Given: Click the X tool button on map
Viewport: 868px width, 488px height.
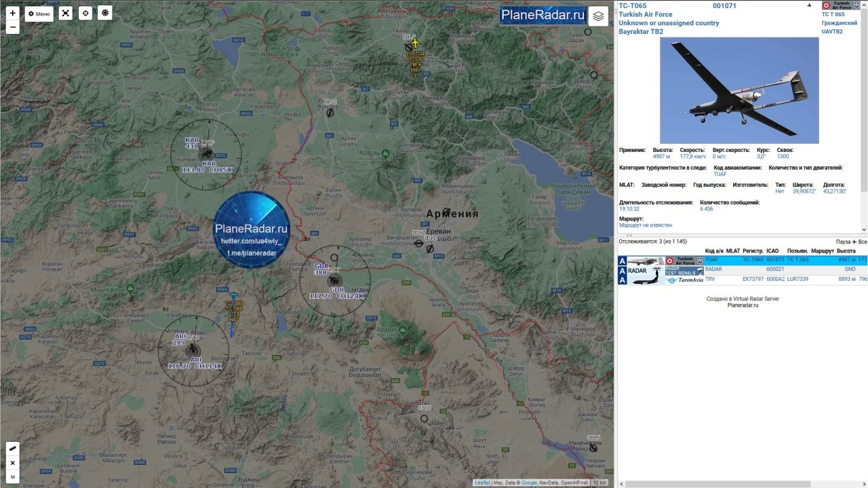Looking at the screenshot, I should (x=12, y=463).
